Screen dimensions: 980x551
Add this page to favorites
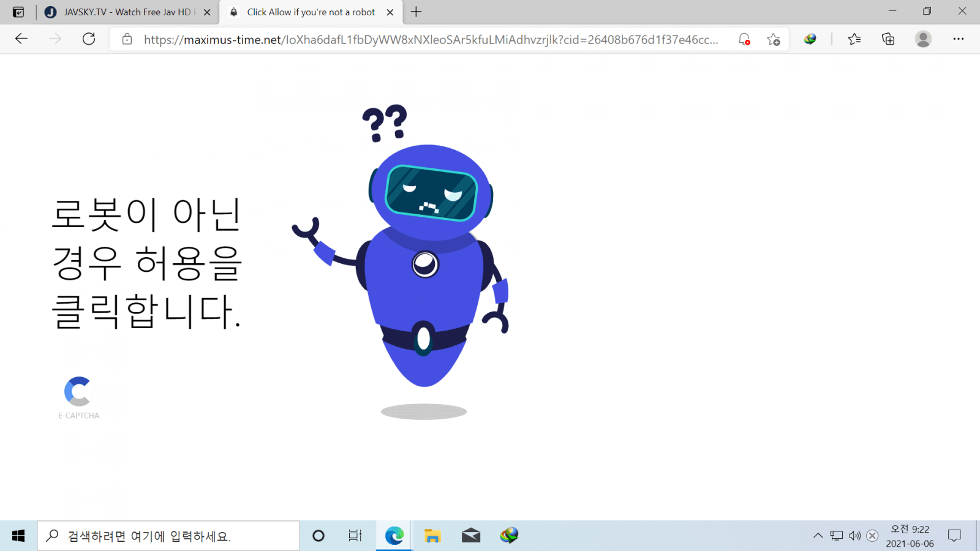(x=774, y=39)
